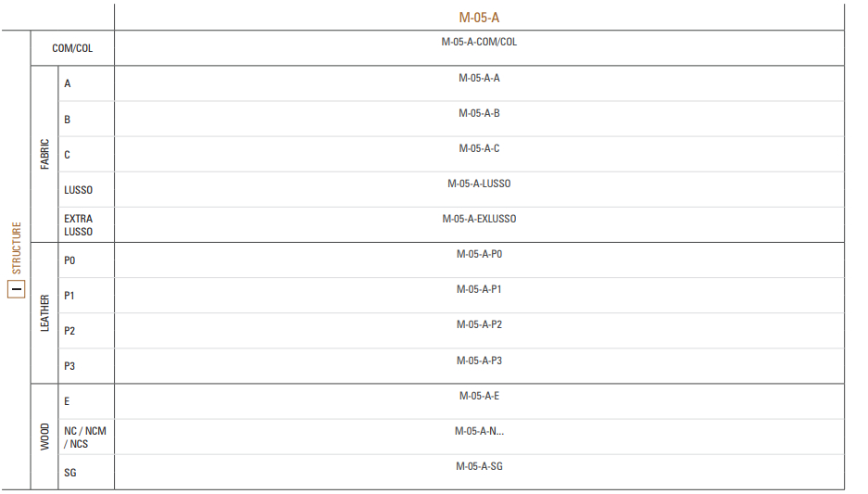Pick the M-05-A-EXLUSSO code

pyautogui.click(x=479, y=220)
